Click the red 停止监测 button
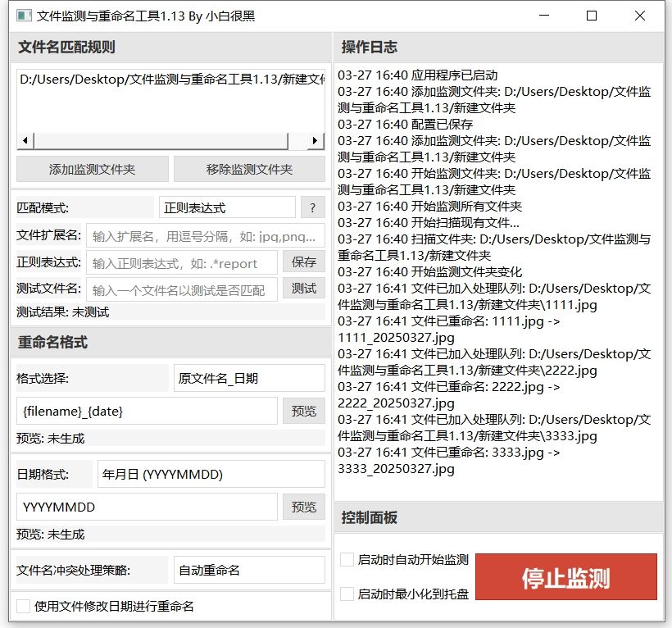This screenshot has width=672, height=628. (566, 577)
